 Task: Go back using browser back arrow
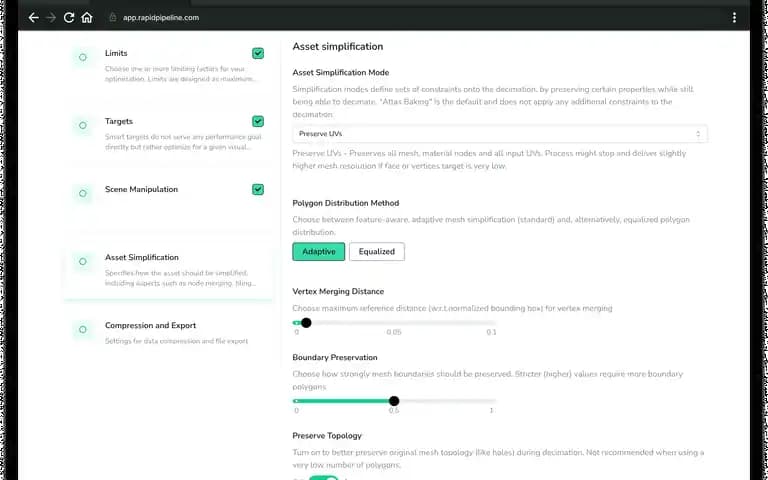coord(33,18)
